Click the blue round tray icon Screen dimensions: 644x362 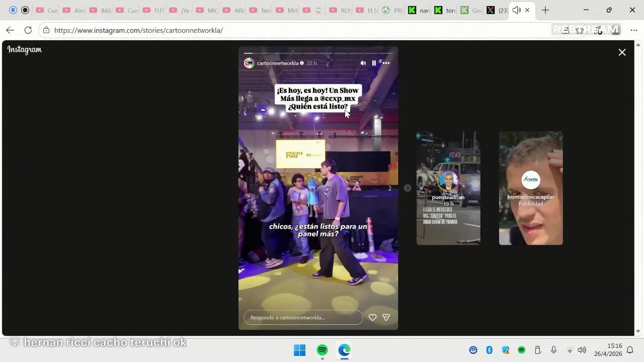tap(473, 350)
